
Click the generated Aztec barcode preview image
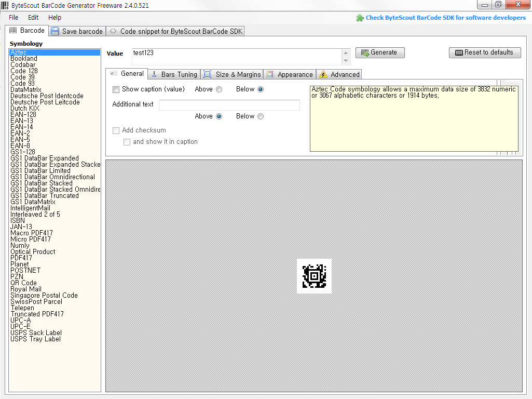tap(314, 276)
